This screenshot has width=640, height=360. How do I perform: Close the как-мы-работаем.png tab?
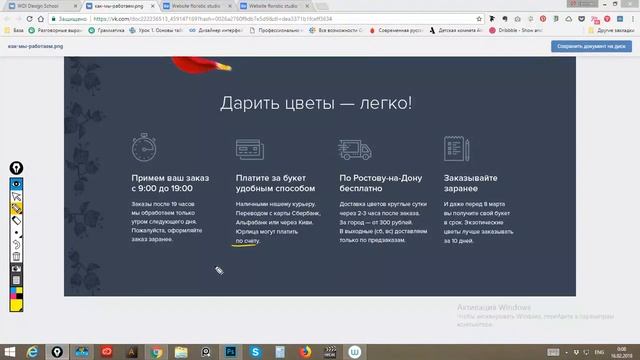coord(153,6)
